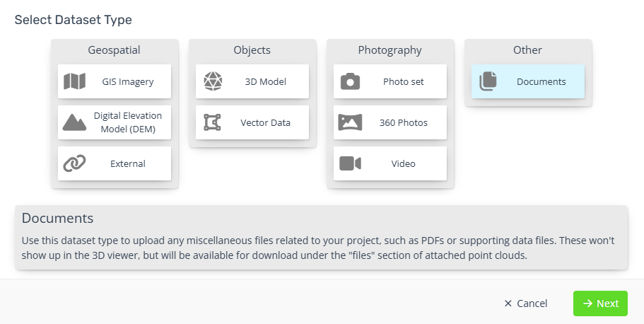This screenshot has height=324, width=644.
Task: Click the camera icon for Photo set
Action: tap(351, 81)
